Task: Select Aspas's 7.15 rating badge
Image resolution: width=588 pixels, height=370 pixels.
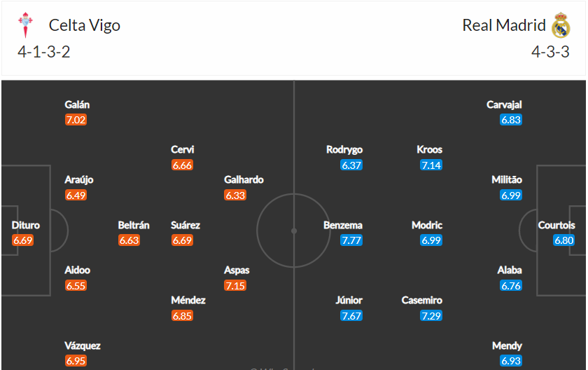Action: point(235,286)
